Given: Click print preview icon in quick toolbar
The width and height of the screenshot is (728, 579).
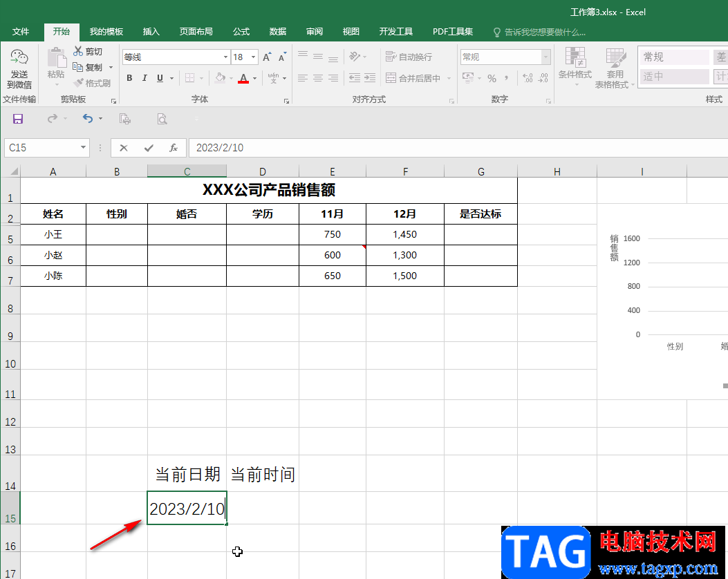Looking at the screenshot, I should [162, 120].
